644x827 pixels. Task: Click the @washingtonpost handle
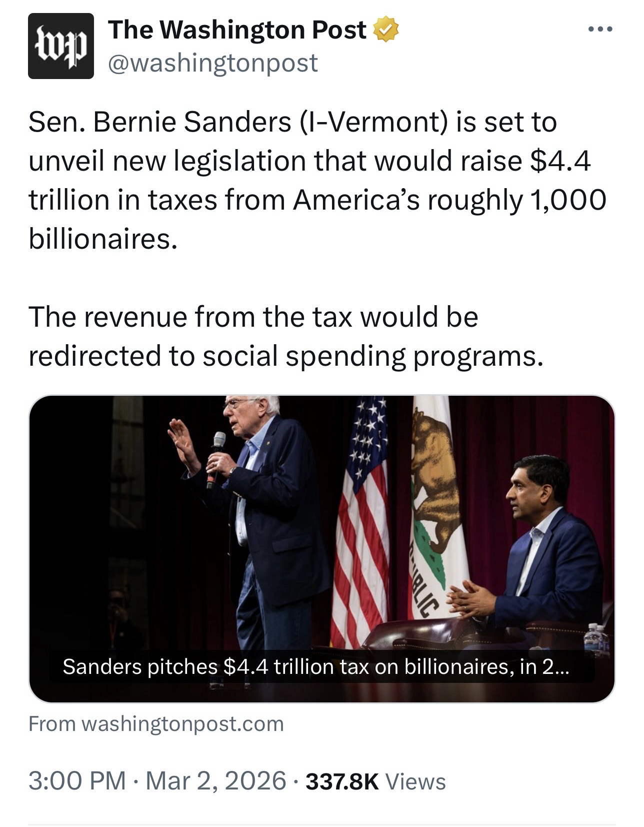tap(213, 63)
